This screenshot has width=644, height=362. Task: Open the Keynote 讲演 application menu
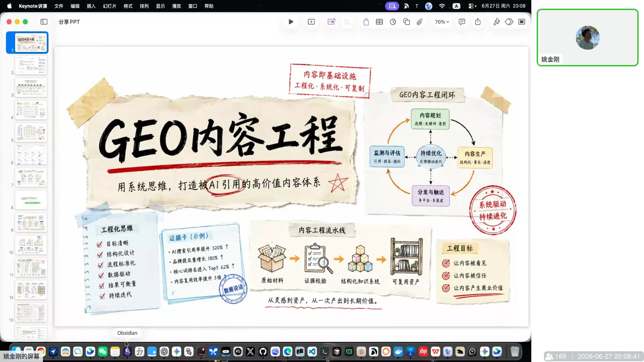(33, 6)
